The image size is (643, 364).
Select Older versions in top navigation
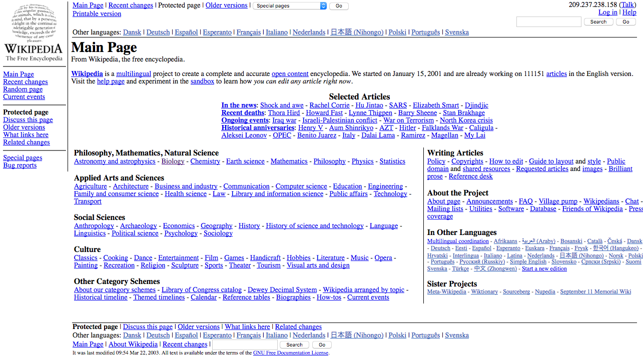226,5
